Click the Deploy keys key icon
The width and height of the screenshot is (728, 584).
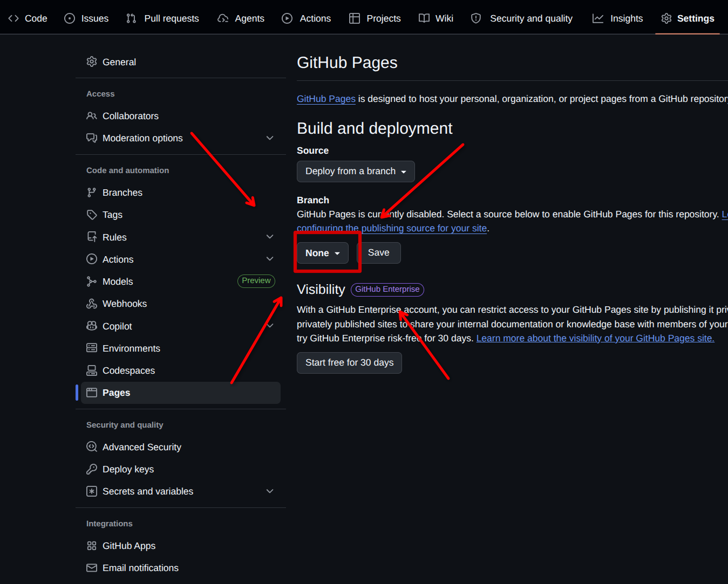92,469
